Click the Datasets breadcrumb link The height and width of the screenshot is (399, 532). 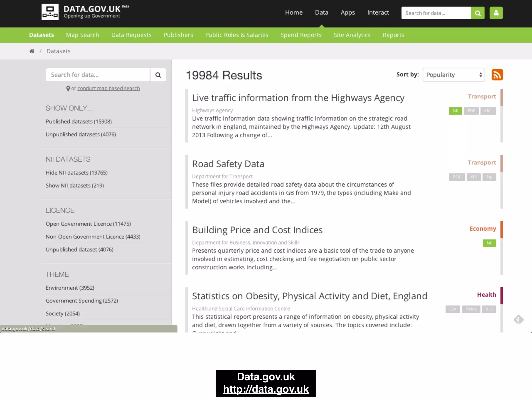[x=58, y=51]
